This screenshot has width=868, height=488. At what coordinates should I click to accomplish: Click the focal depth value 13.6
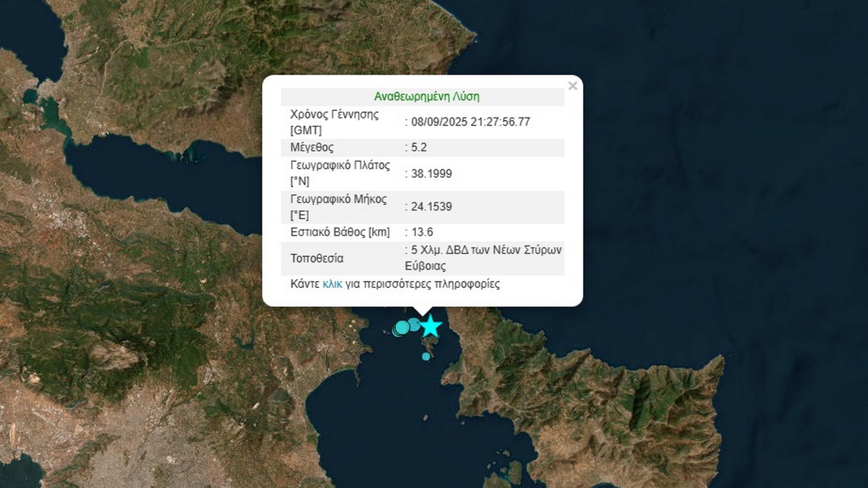click(x=422, y=232)
